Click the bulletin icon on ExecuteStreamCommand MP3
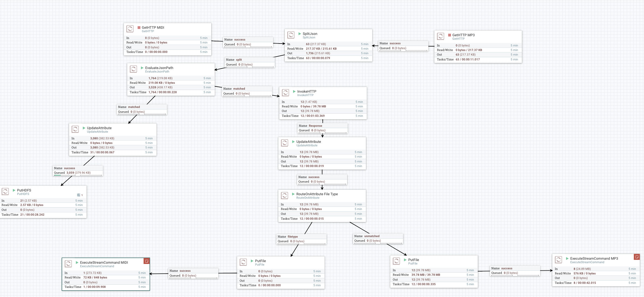The height and width of the screenshot is (297, 644). pyautogui.click(x=636, y=257)
